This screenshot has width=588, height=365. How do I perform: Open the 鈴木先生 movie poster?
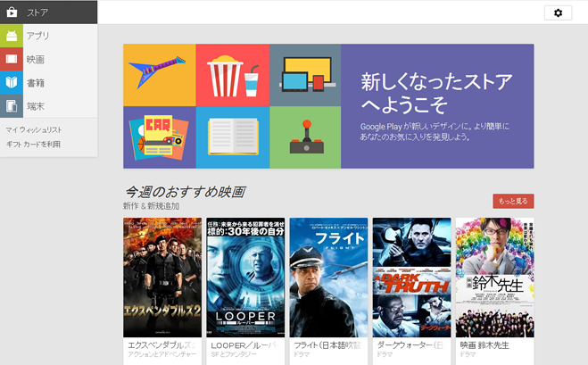coord(495,278)
